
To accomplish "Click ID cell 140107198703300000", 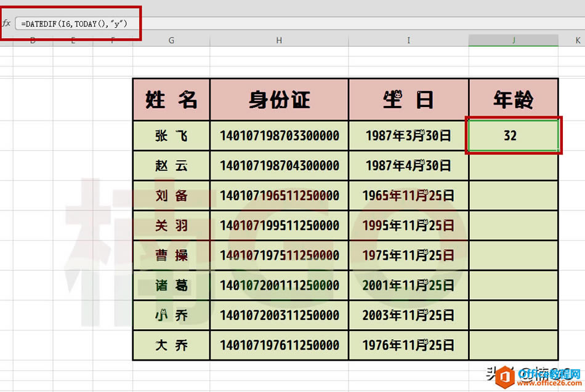I will [279, 136].
